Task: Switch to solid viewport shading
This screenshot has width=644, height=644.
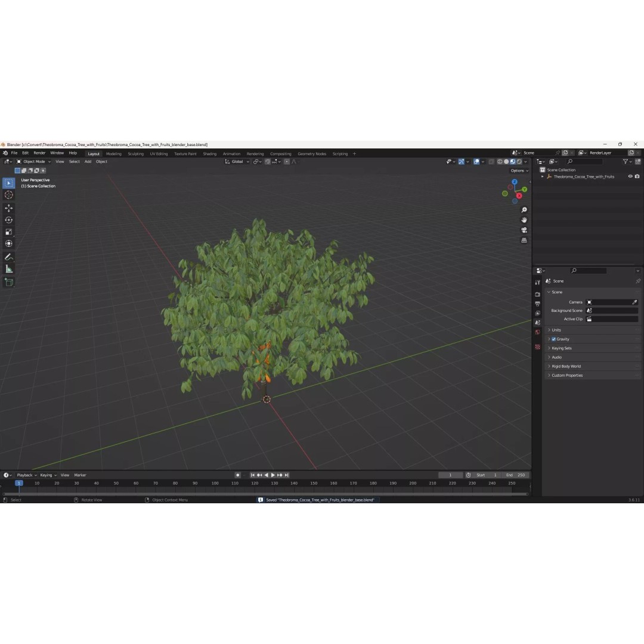Action: 506,162
